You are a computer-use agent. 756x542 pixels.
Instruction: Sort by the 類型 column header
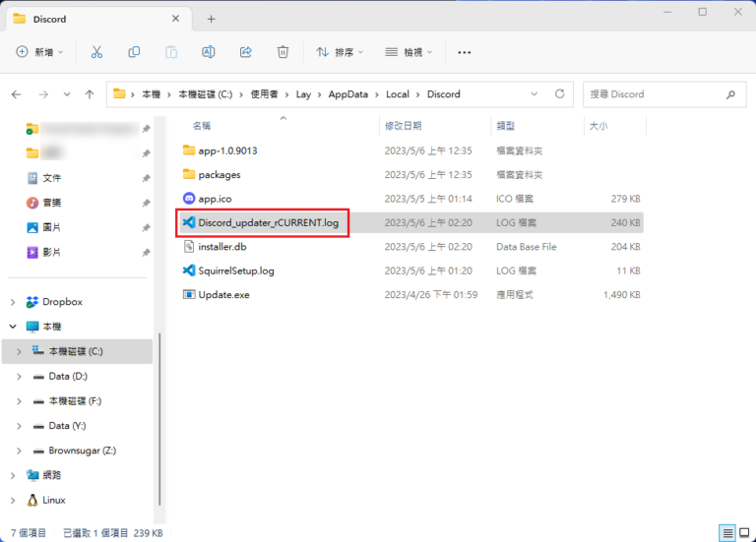tap(506, 126)
